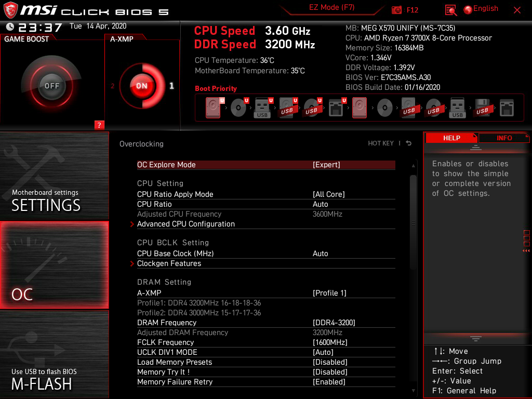Toggle the A-XMP ON button
The image size is (532, 399).
141,86
